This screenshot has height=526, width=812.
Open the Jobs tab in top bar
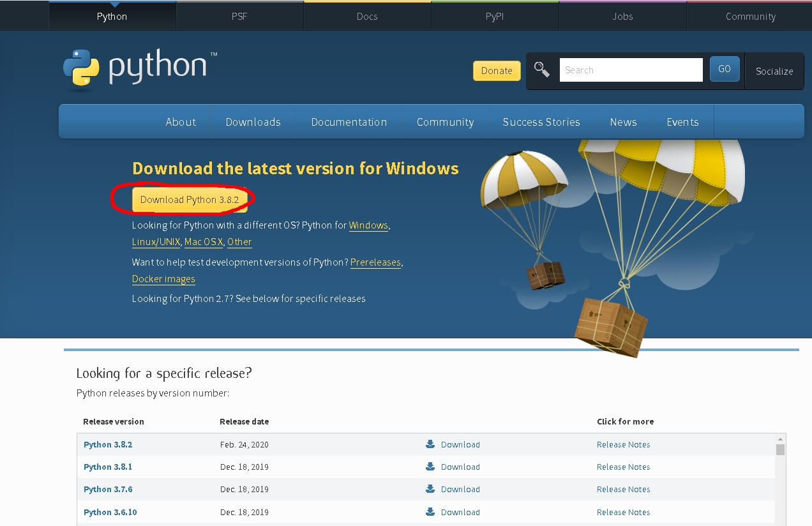[622, 16]
